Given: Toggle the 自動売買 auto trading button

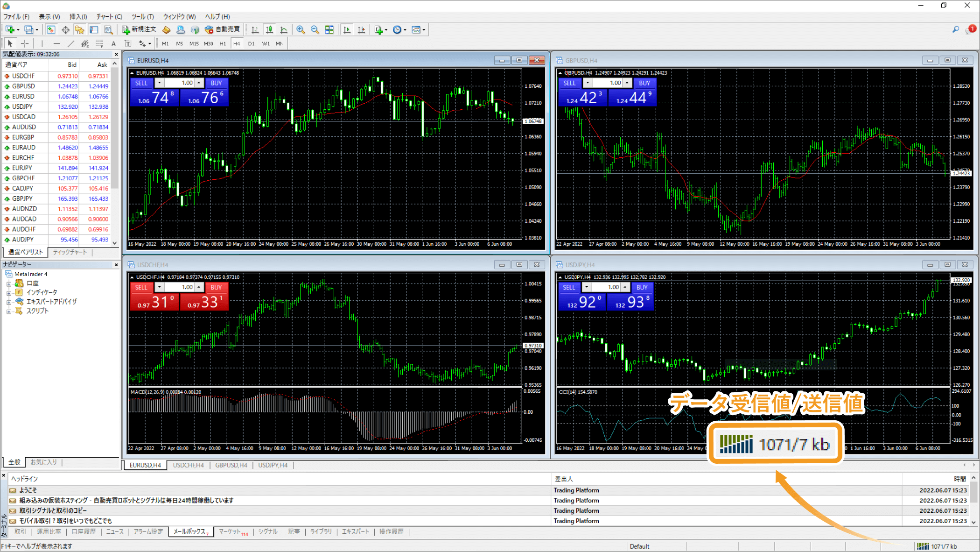Looking at the screenshot, I should [222, 29].
